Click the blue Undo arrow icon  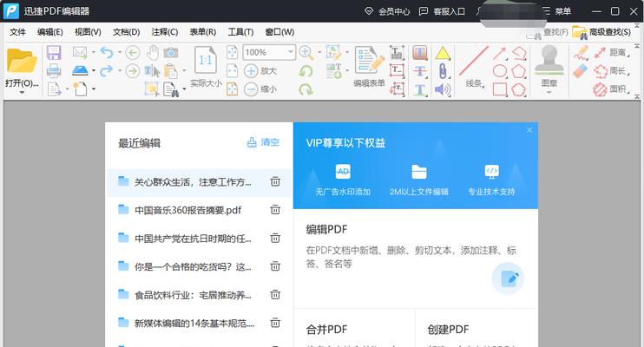coord(107,52)
